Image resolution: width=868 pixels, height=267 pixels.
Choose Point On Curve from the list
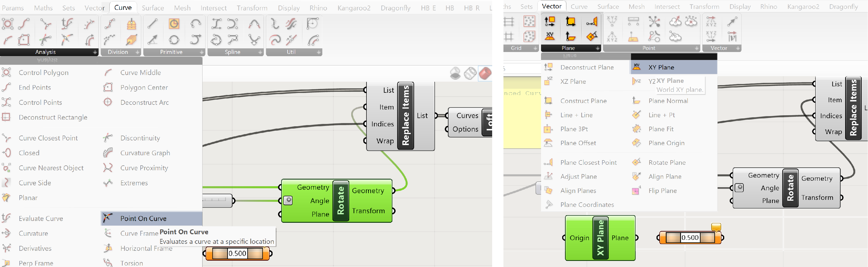143,218
